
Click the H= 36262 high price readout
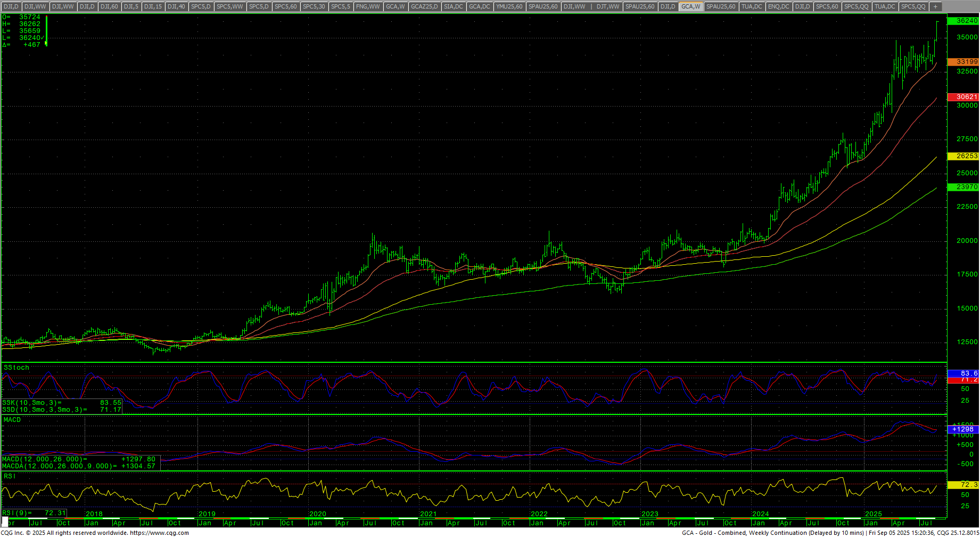coord(21,24)
